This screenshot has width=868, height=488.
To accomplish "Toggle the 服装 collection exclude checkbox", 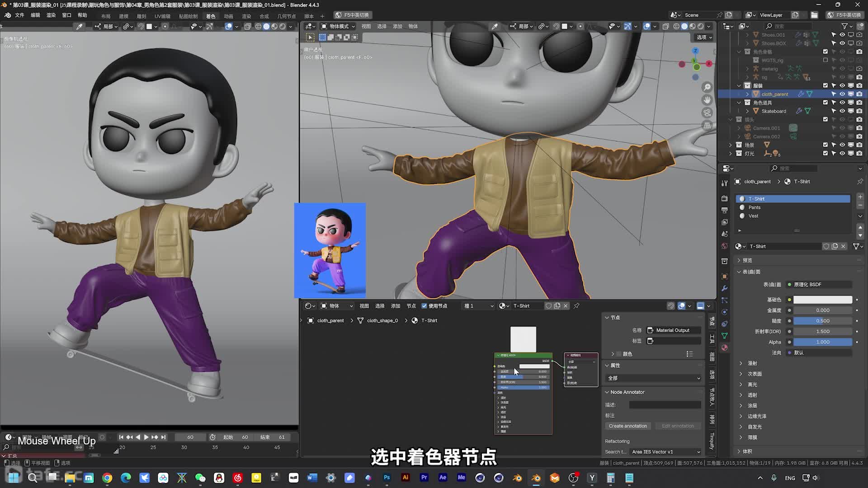I will point(826,85).
